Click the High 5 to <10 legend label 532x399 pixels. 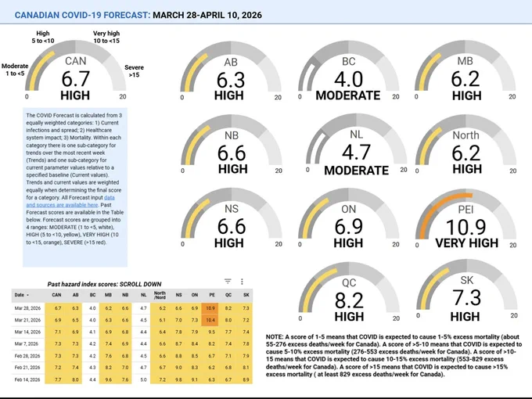tap(43, 37)
